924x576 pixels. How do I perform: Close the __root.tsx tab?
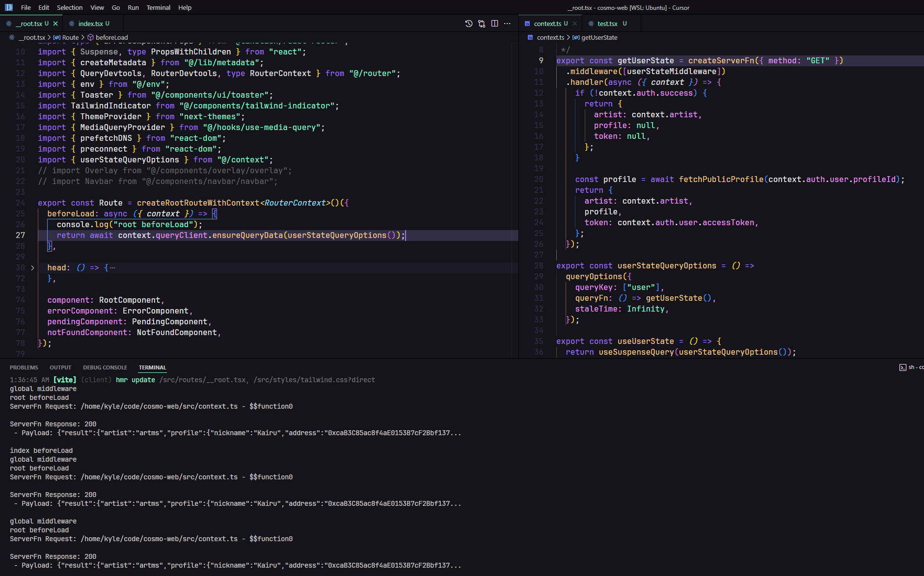tap(55, 24)
